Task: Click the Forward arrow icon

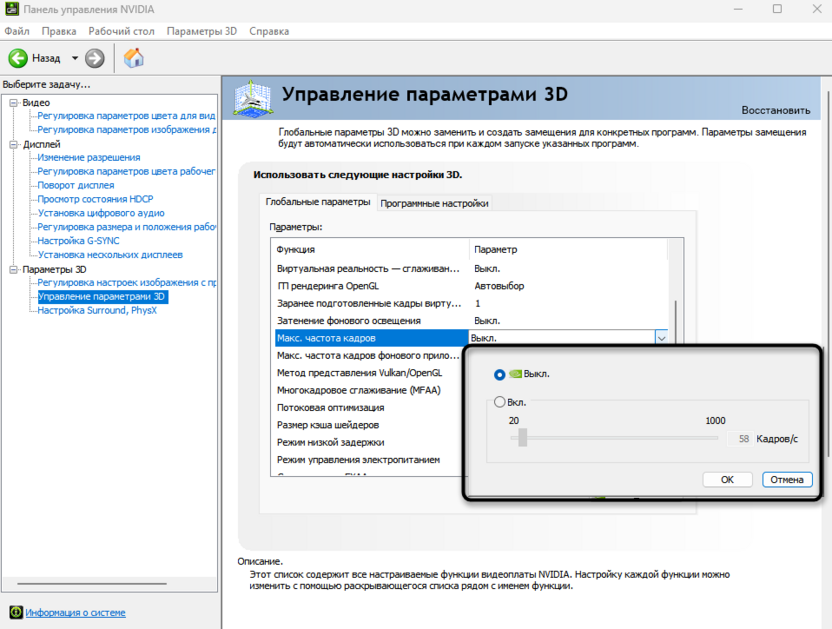Action: [95, 58]
